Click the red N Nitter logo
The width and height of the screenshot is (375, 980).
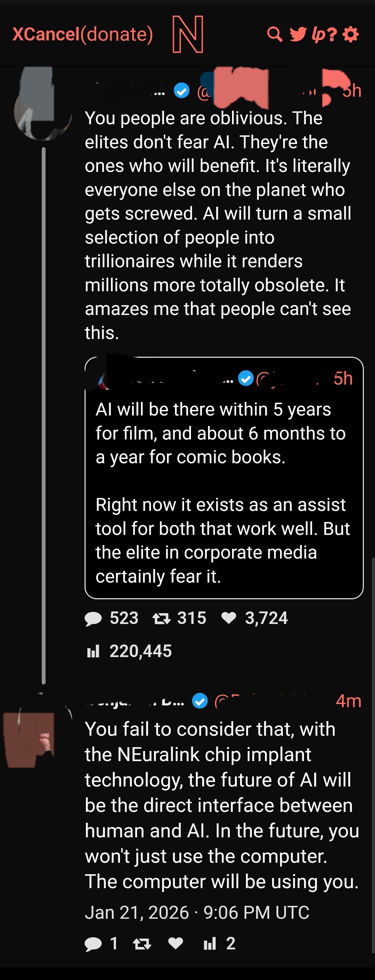(x=188, y=34)
